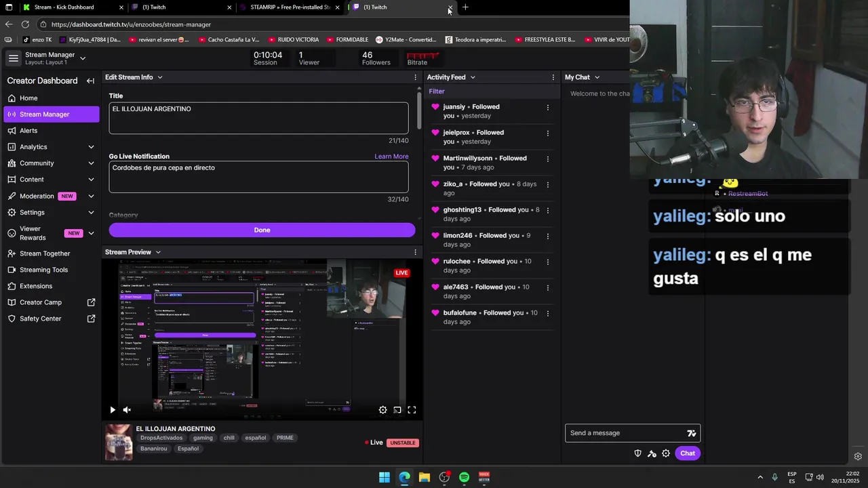Open Home in the sidebar

(x=52, y=98)
